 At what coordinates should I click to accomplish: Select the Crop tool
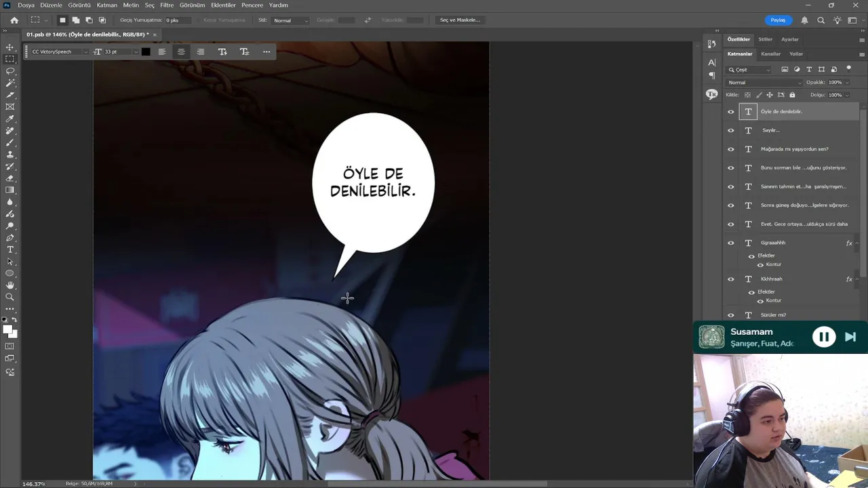coord(9,95)
